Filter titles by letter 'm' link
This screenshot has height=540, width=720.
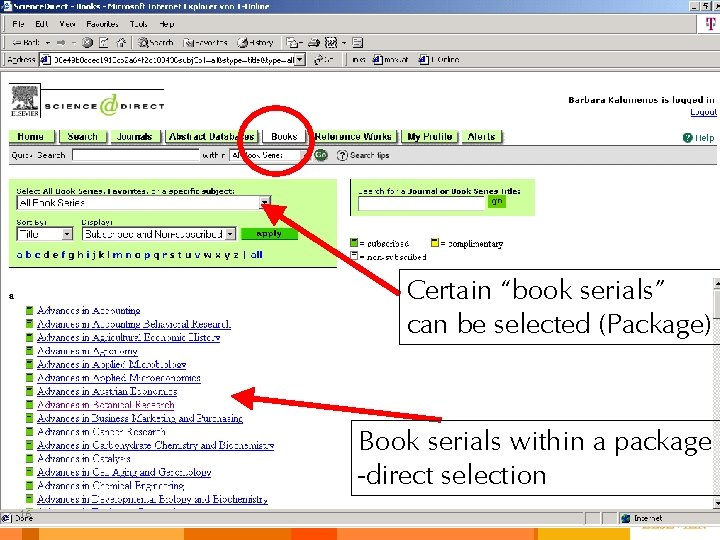tap(118, 255)
